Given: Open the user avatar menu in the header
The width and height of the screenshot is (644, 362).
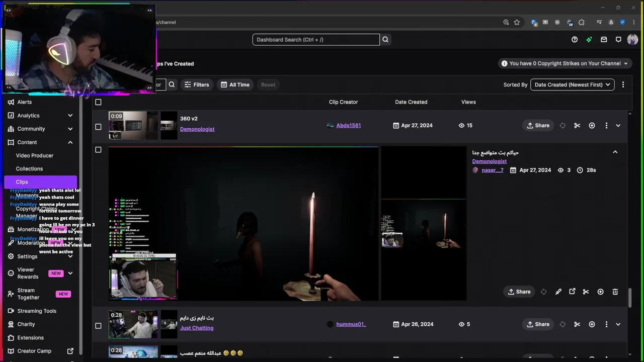Looking at the screenshot, I should tap(632, 40).
